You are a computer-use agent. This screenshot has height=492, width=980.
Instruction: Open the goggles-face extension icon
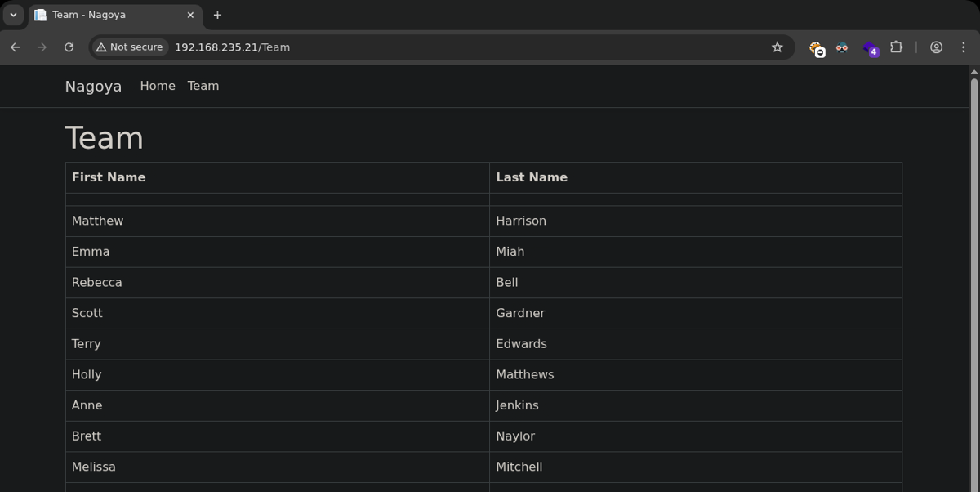[842, 47]
